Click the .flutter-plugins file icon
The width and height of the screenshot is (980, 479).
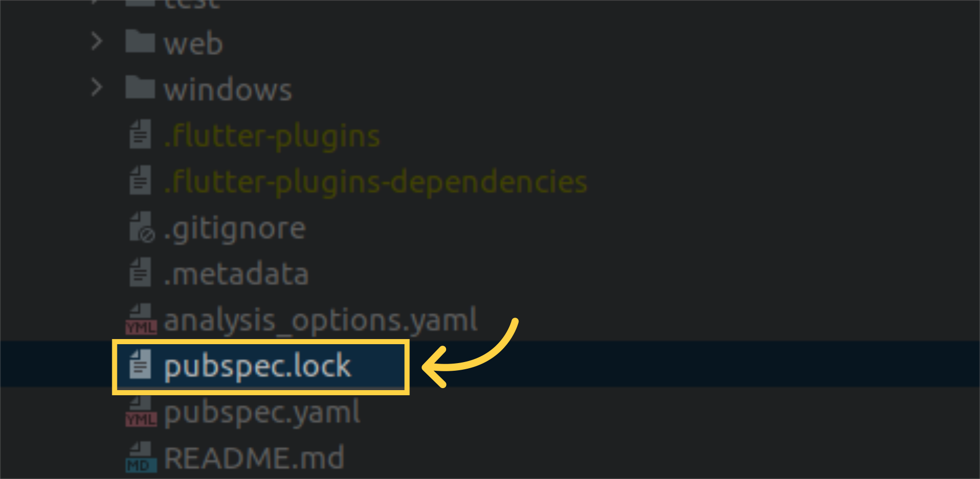140,134
